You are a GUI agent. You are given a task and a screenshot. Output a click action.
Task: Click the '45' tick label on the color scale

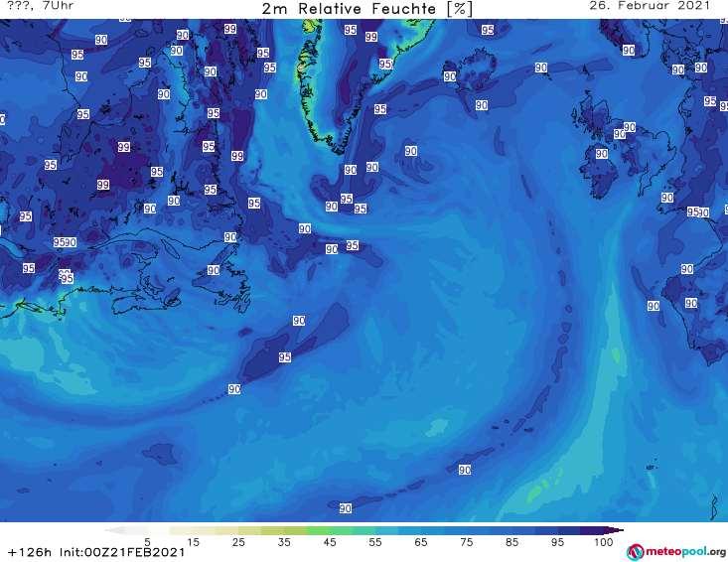[329, 542]
